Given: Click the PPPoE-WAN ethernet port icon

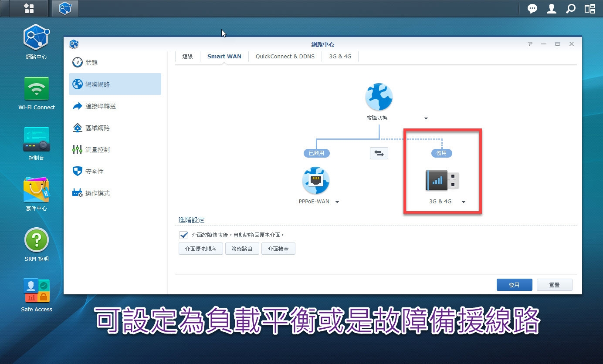Looking at the screenshot, I should [x=316, y=181].
